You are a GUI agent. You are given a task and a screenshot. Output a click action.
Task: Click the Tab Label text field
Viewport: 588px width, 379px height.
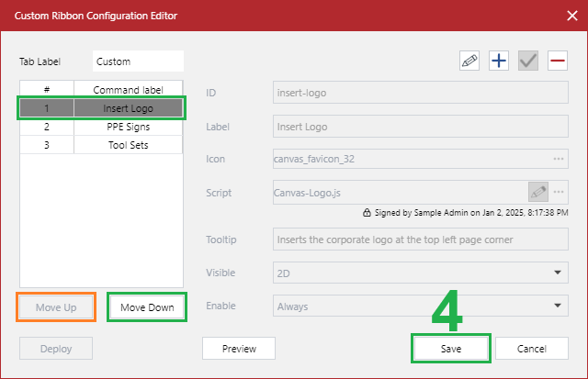coord(138,61)
